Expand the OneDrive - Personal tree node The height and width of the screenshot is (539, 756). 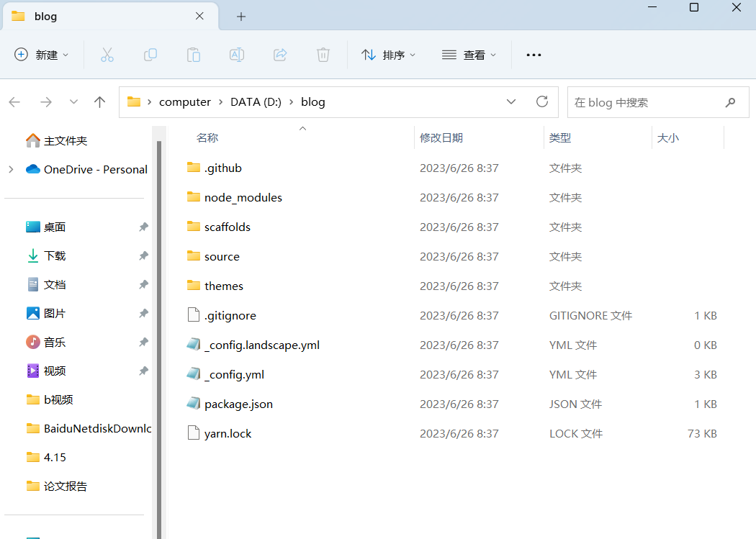coord(11,169)
